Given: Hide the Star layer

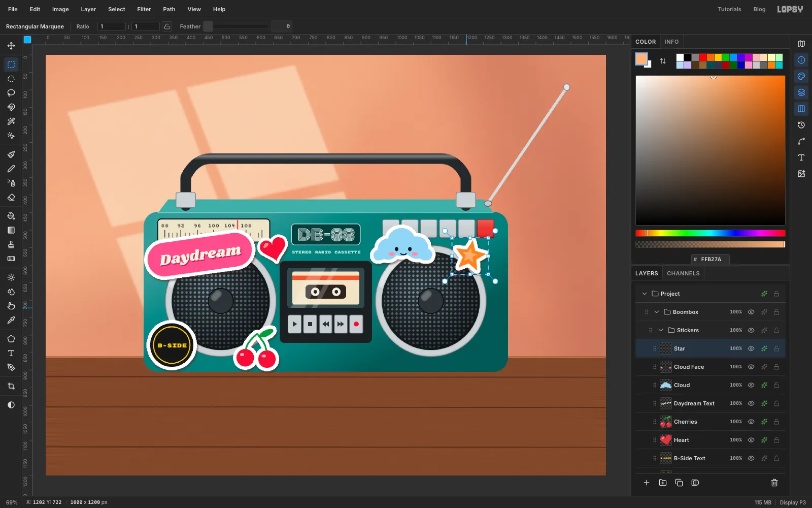Looking at the screenshot, I should 751,348.
